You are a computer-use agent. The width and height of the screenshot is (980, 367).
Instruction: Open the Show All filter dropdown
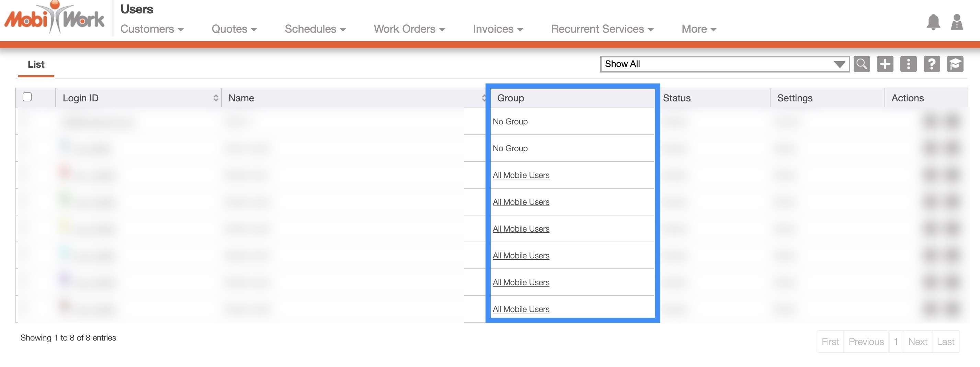tap(724, 64)
